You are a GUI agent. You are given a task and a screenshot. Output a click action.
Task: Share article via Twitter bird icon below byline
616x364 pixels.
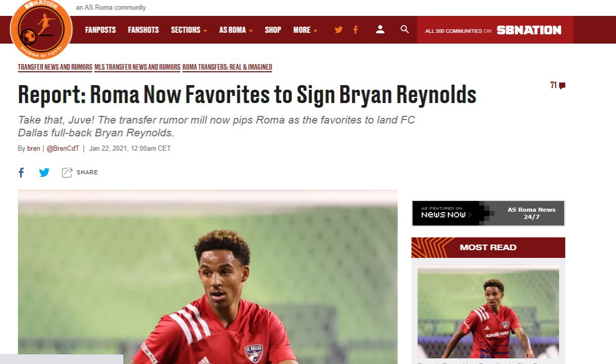[x=45, y=172]
